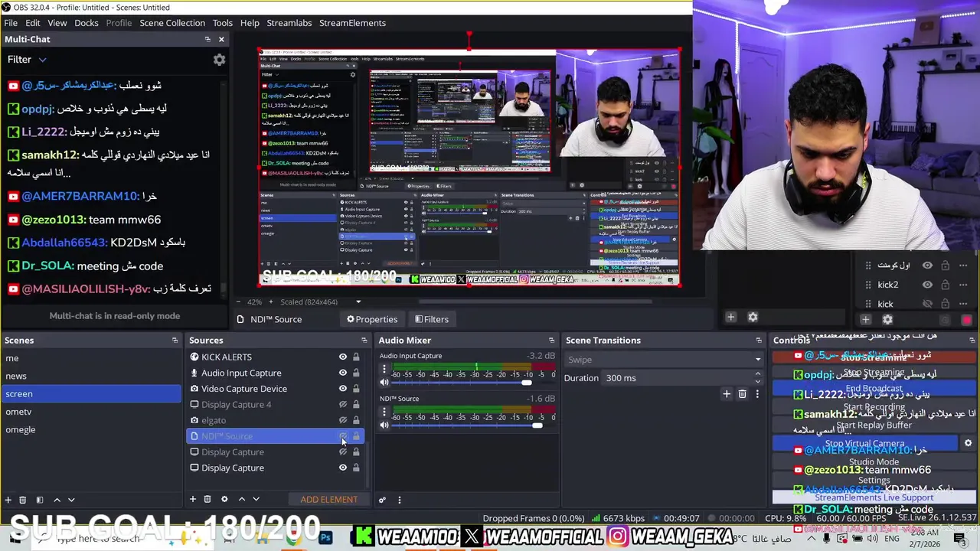Image resolution: width=980 pixels, height=551 pixels.
Task: Increase transition Duration with up arrow
Action: 758,374
